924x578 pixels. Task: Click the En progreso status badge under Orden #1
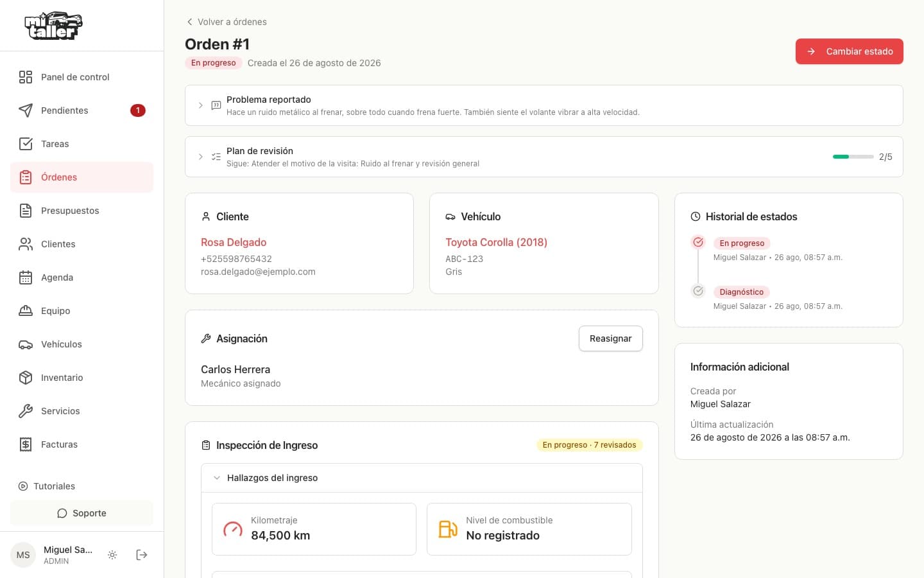(214, 63)
